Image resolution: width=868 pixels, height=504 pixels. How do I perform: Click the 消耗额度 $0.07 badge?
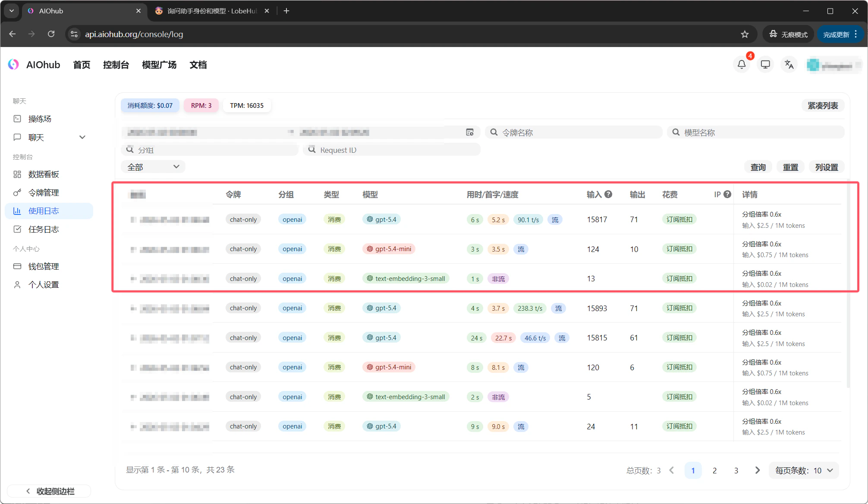(150, 105)
